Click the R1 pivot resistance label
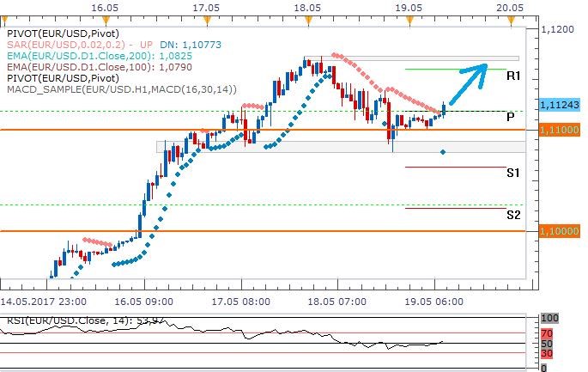Screen dimensions: 588x372 tap(513, 76)
